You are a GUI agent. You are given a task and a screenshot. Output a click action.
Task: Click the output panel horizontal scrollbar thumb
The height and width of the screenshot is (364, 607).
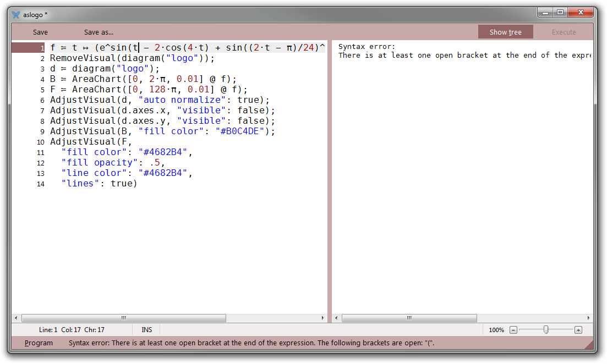click(x=409, y=318)
